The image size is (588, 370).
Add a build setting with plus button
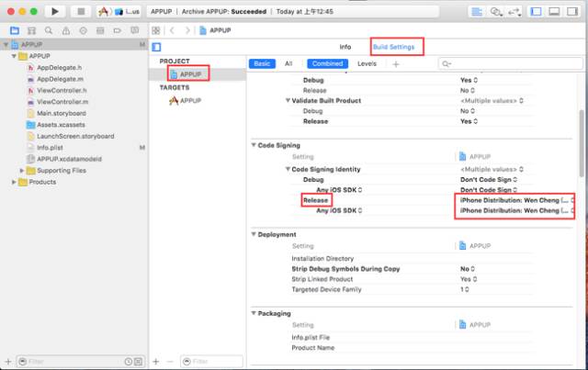pyautogui.click(x=396, y=64)
